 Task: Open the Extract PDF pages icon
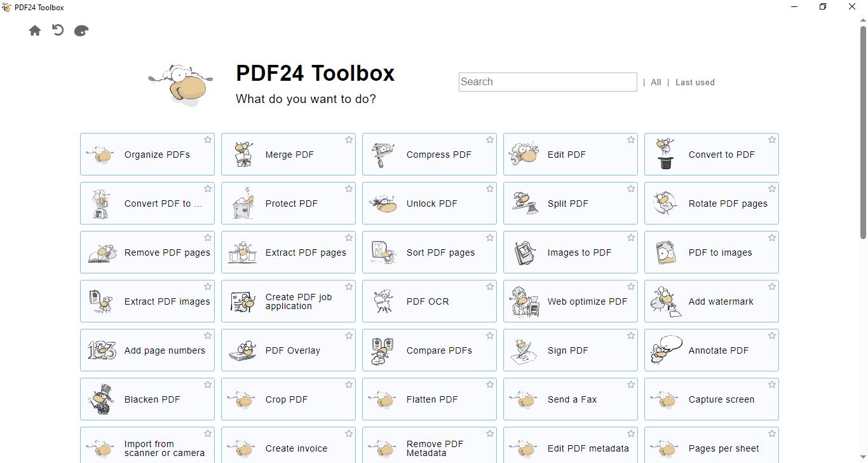pyautogui.click(x=242, y=252)
